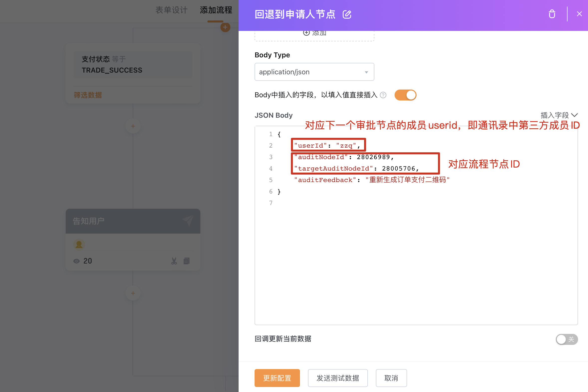Screen dimensions: 588x392
Task: Click the scissors cut icon on the 告知用户 node
Action: click(174, 261)
